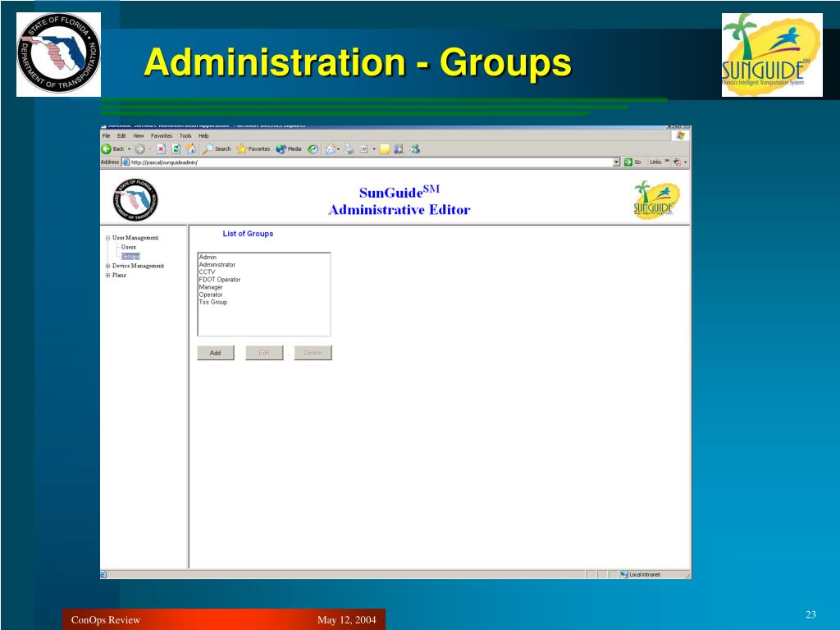
Task: Select the Groups tree item
Action: [x=130, y=257]
